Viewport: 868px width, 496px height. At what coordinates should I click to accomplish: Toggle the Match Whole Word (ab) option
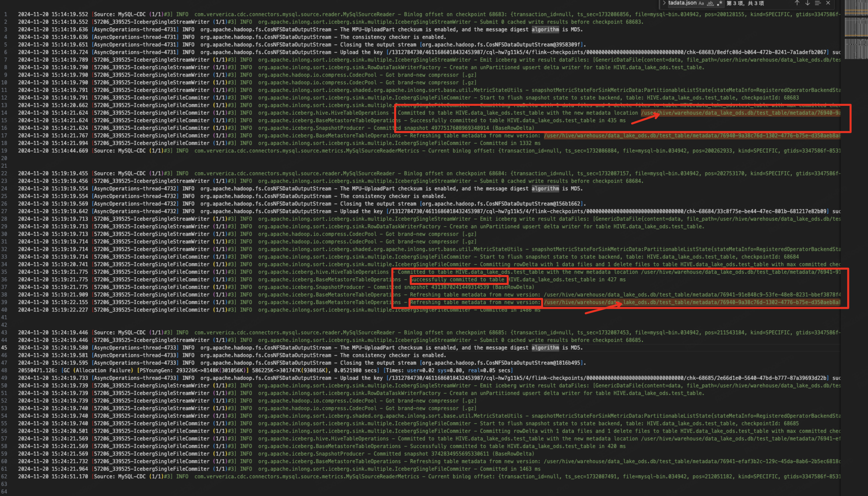710,3
